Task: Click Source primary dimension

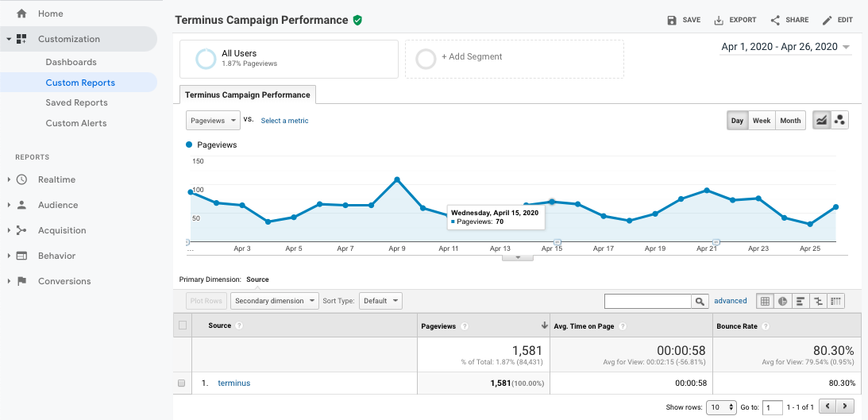Action: (x=257, y=279)
